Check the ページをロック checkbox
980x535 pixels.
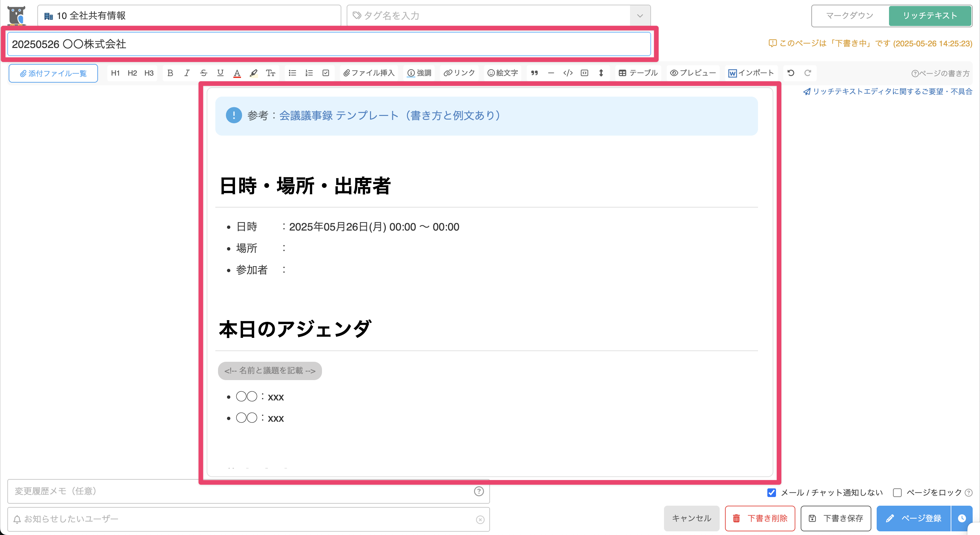coord(897,492)
